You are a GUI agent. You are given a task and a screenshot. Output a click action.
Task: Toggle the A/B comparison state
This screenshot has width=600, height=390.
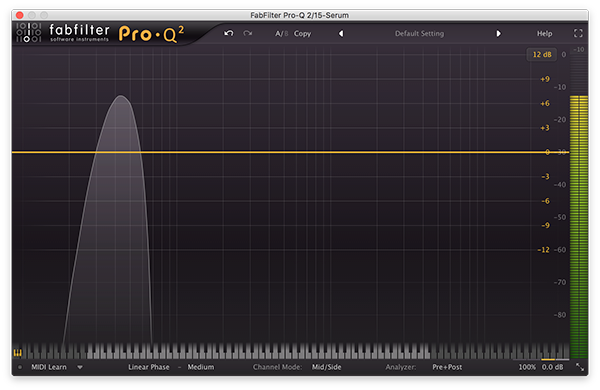pyautogui.click(x=282, y=34)
